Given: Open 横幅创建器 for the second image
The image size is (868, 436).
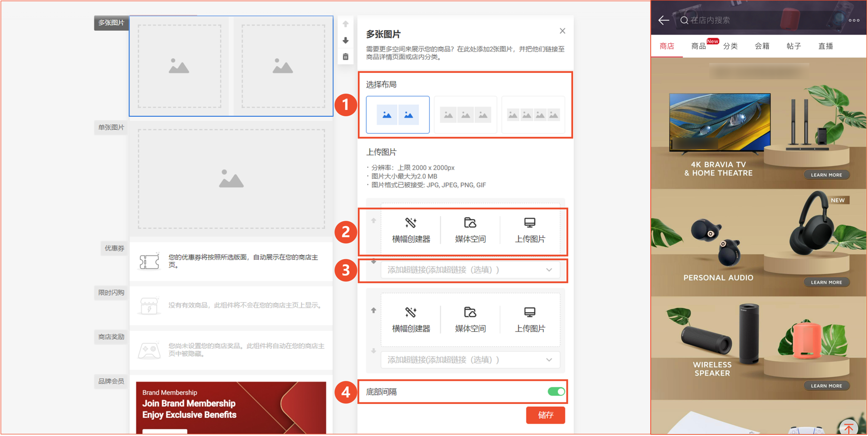Looking at the screenshot, I should pos(411,320).
